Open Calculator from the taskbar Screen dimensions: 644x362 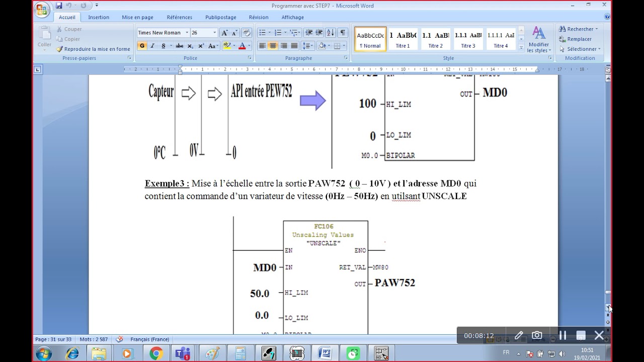[x=240, y=353]
